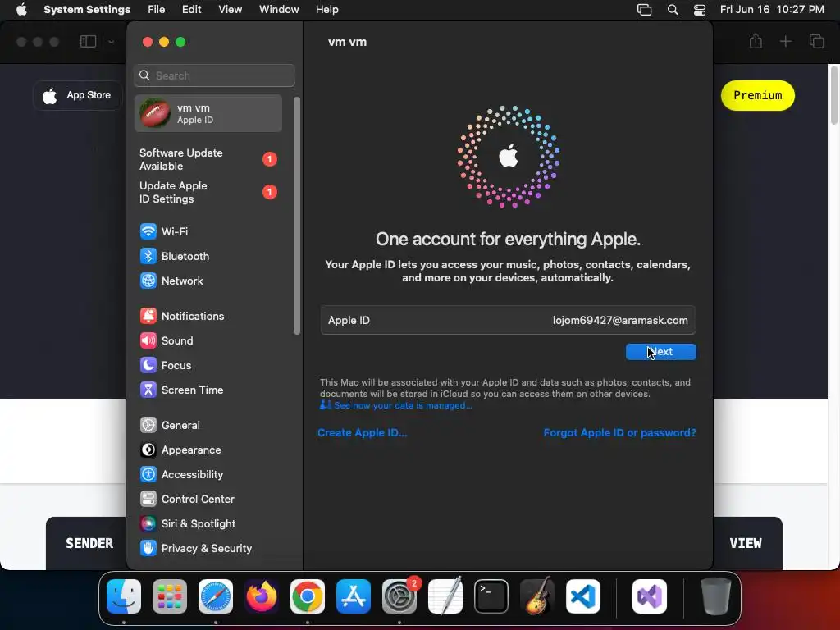840x630 pixels.
Task: Open GarageBand from the Dock
Action: [x=537, y=596]
